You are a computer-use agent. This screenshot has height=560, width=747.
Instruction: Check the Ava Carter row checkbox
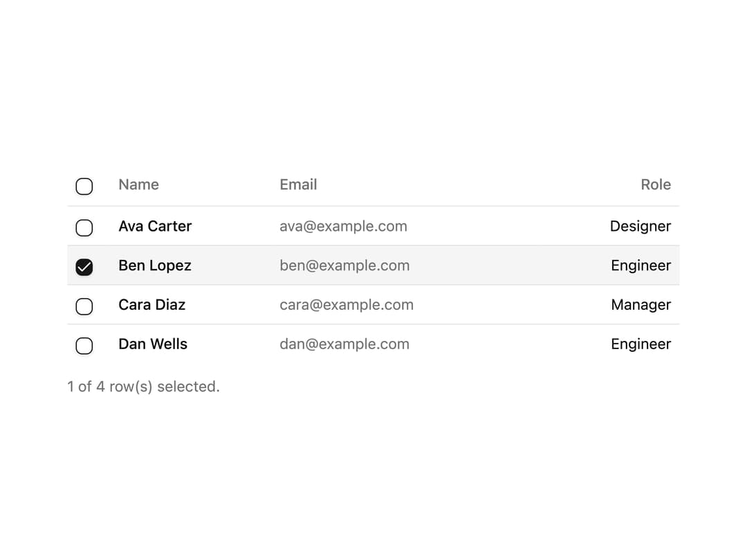[84, 227]
